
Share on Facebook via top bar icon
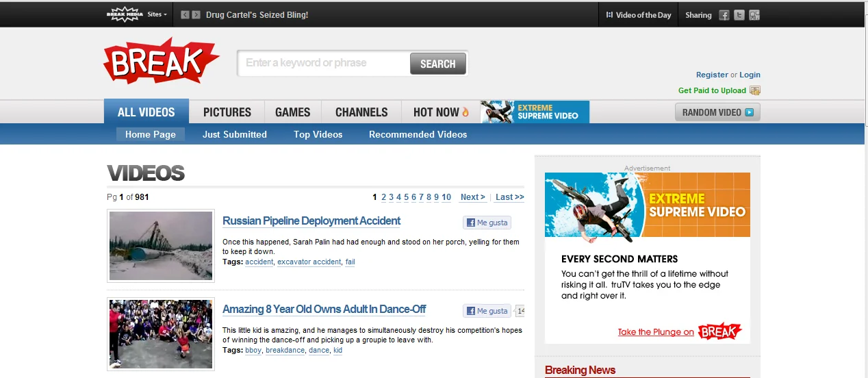tap(724, 15)
